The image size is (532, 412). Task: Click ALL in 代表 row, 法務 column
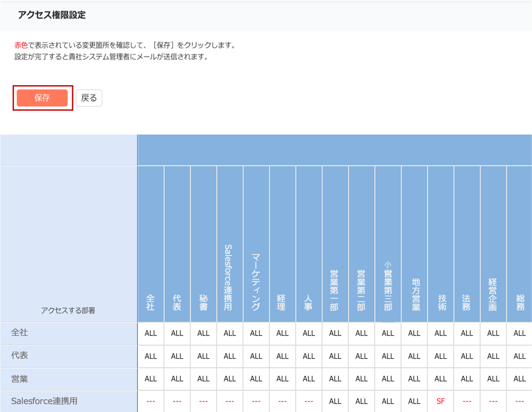(467, 356)
